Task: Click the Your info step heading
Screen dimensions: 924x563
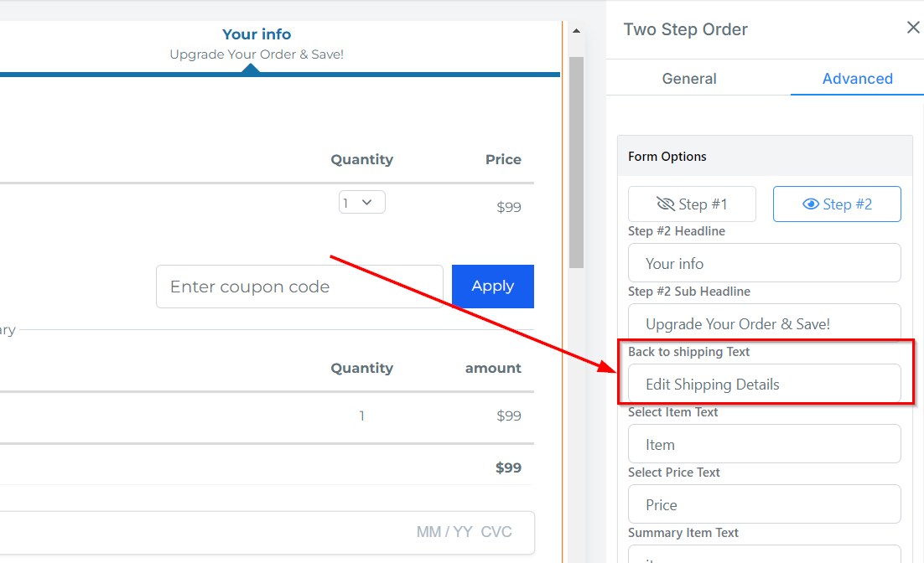Action: (257, 34)
